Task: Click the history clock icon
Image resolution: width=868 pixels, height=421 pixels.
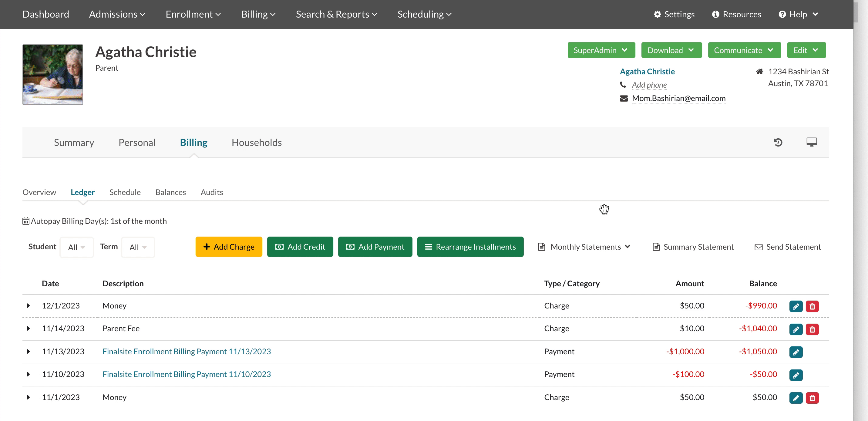Action: pos(778,142)
